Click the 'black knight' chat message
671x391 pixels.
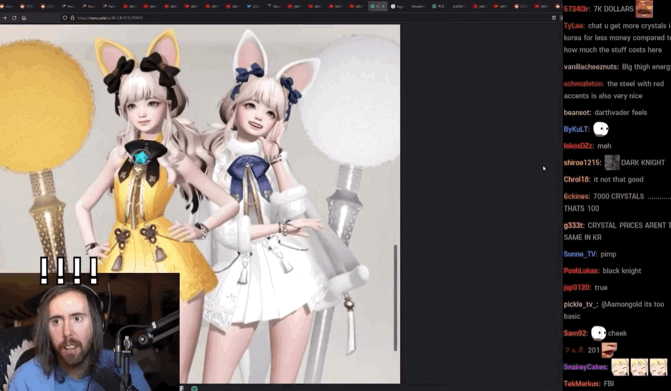622,271
